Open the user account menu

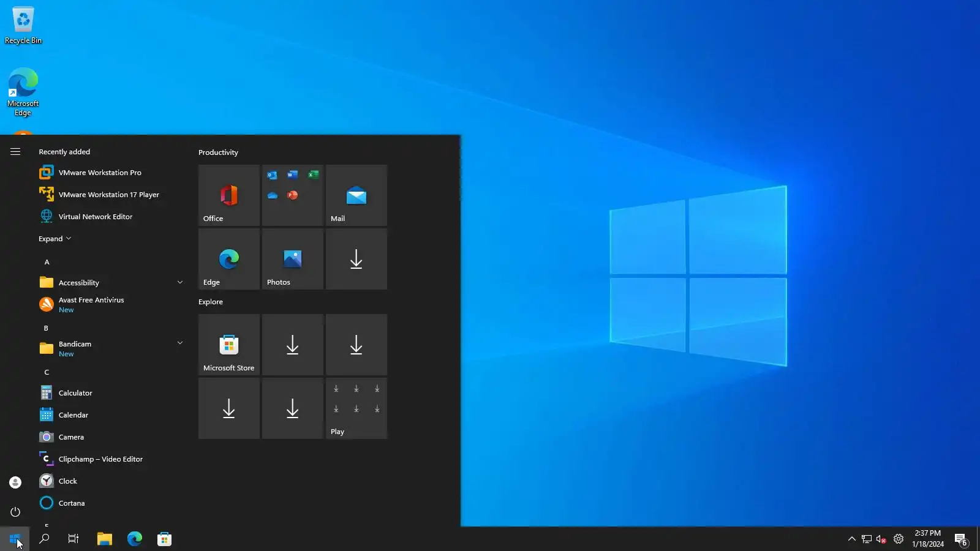[x=15, y=482]
